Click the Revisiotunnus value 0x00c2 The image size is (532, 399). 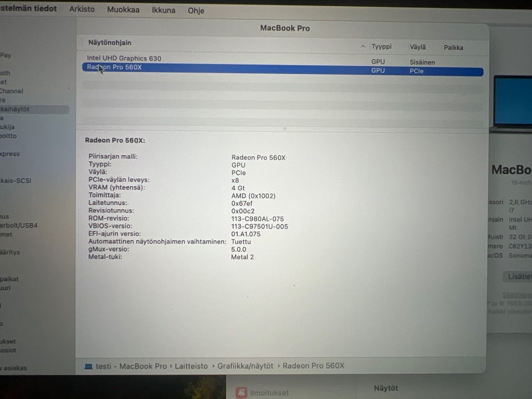click(x=243, y=211)
